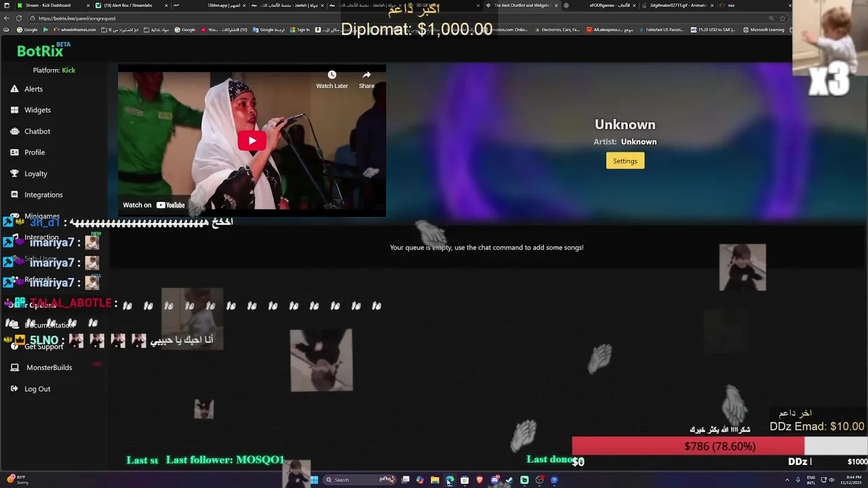Screen dimensions: 868x488
Task: Click the Loyalty trophy icon
Action: pyautogui.click(x=14, y=174)
